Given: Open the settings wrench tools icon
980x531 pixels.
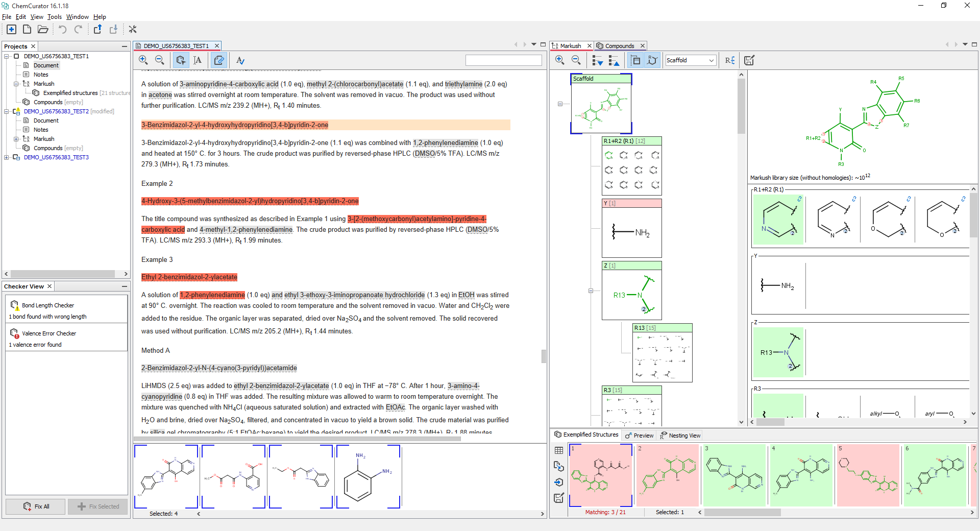Looking at the screenshot, I should coord(133,30).
